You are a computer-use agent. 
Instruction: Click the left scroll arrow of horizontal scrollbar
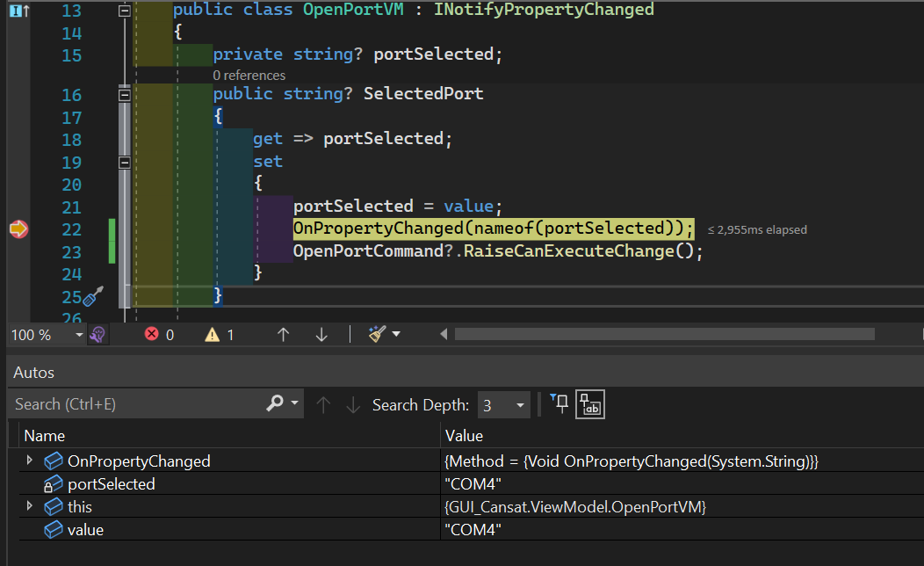coord(444,334)
